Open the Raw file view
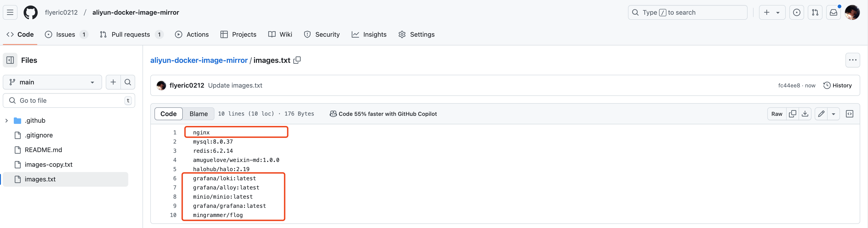 [777, 114]
